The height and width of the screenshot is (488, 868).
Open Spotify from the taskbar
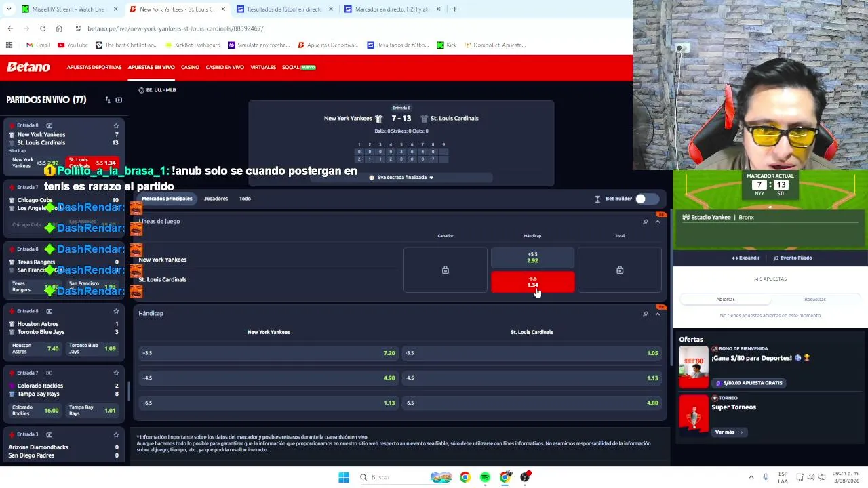click(485, 477)
